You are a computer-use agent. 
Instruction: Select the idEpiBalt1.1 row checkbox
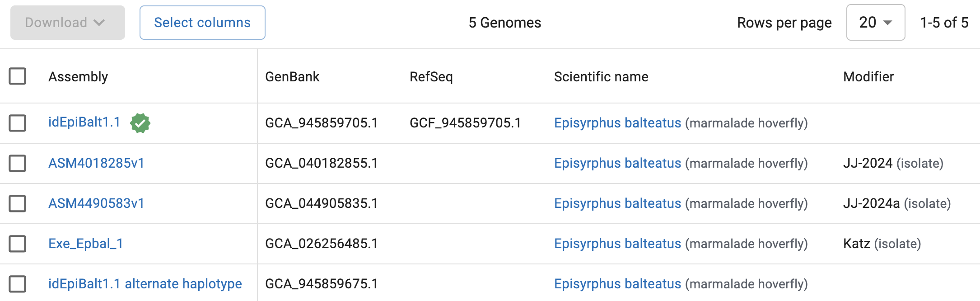tap(18, 123)
